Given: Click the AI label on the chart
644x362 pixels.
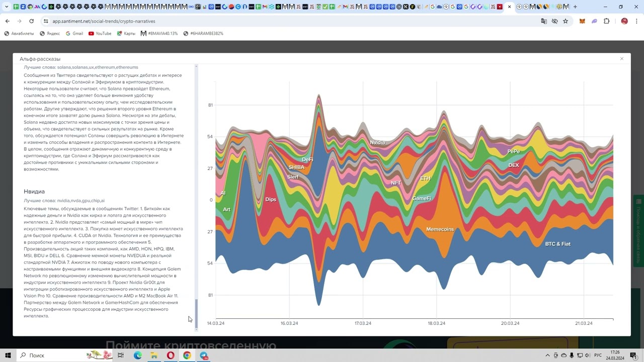Looking at the screenshot, I should [x=223, y=193].
